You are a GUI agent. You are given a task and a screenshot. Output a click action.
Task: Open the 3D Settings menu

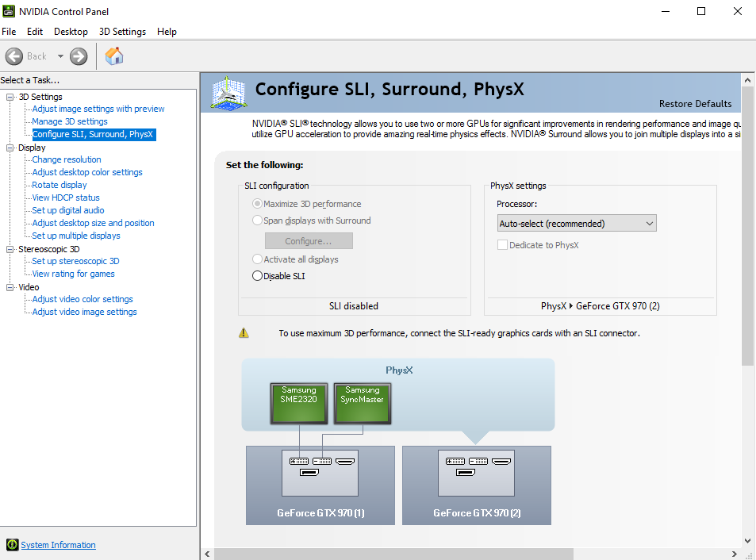122,31
